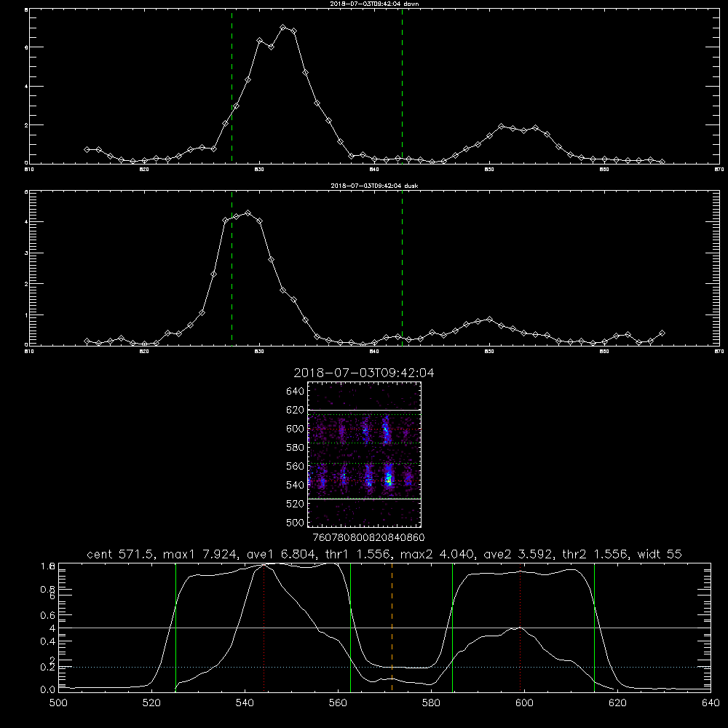Click bottom plot y-axis label 0.6

pos(48,615)
